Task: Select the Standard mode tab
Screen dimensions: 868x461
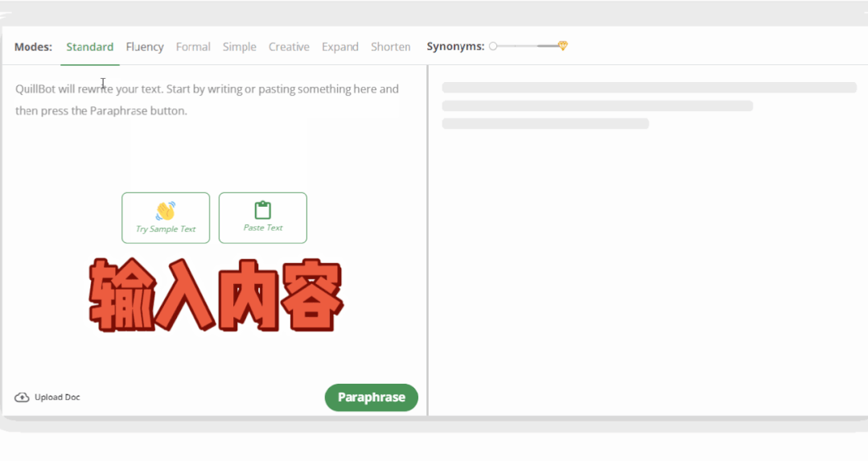Action: 89,47
